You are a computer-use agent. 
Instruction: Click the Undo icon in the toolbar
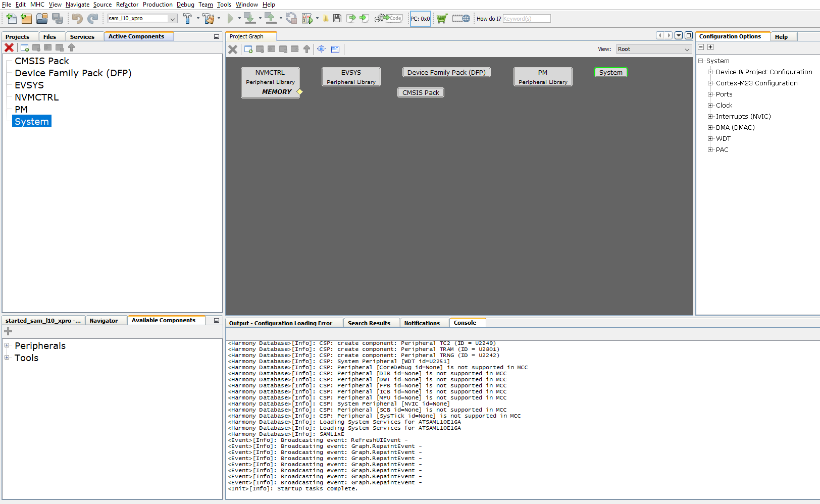pyautogui.click(x=77, y=18)
